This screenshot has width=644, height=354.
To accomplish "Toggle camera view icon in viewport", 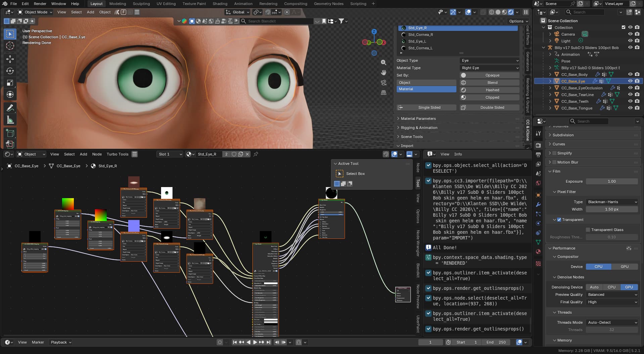I will [x=384, y=83].
